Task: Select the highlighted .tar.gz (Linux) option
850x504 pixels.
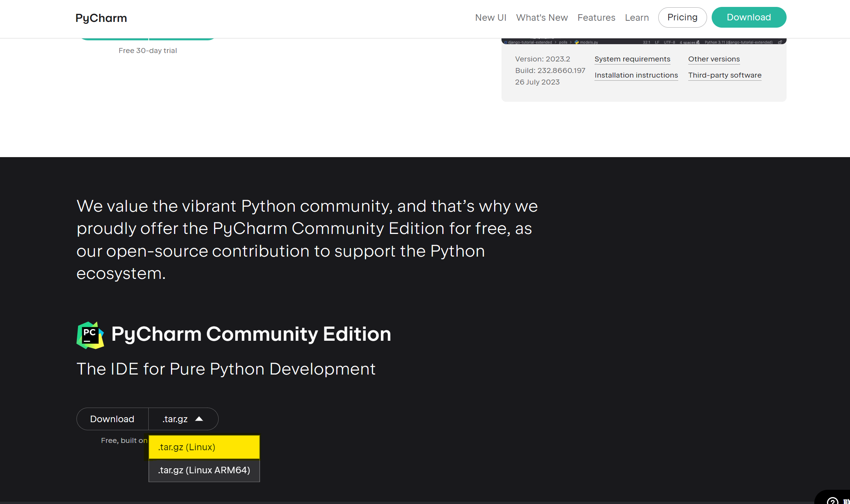Action: pos(204,447)
